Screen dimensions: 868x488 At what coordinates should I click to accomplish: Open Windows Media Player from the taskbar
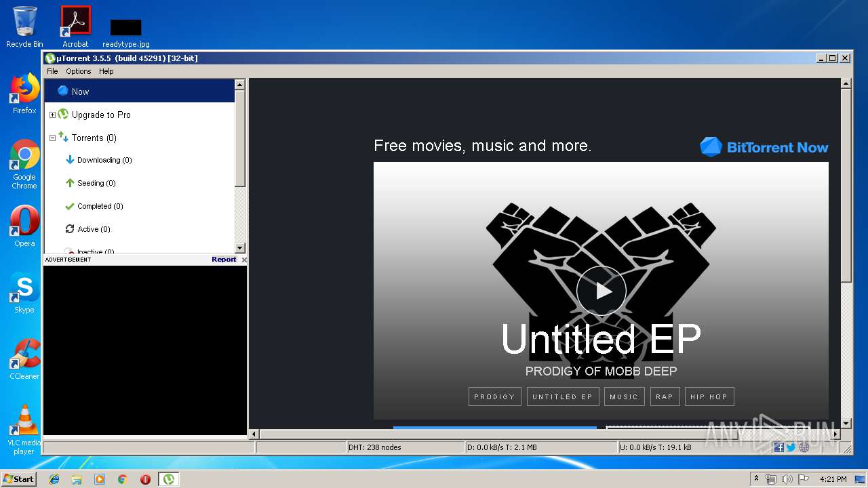tap(100, 479)
